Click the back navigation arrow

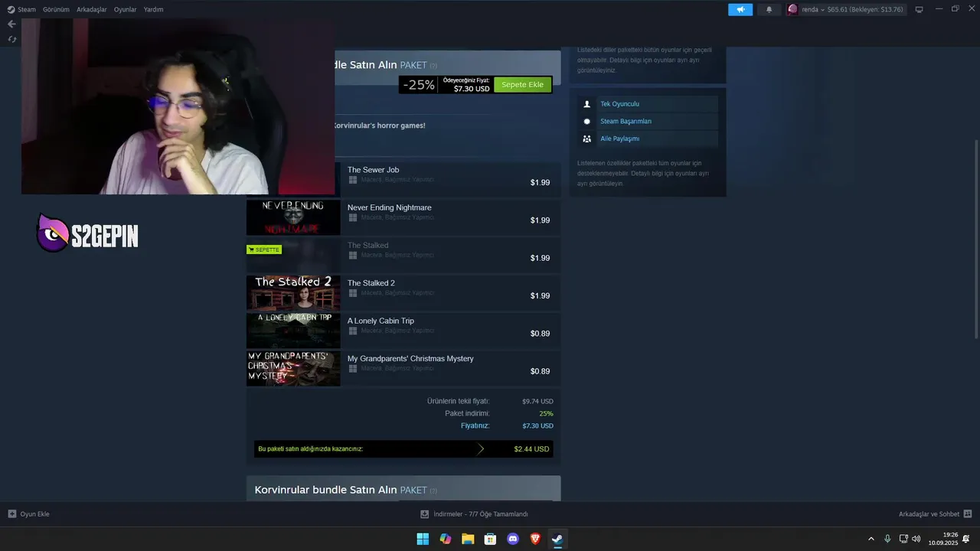coord(11,24)
